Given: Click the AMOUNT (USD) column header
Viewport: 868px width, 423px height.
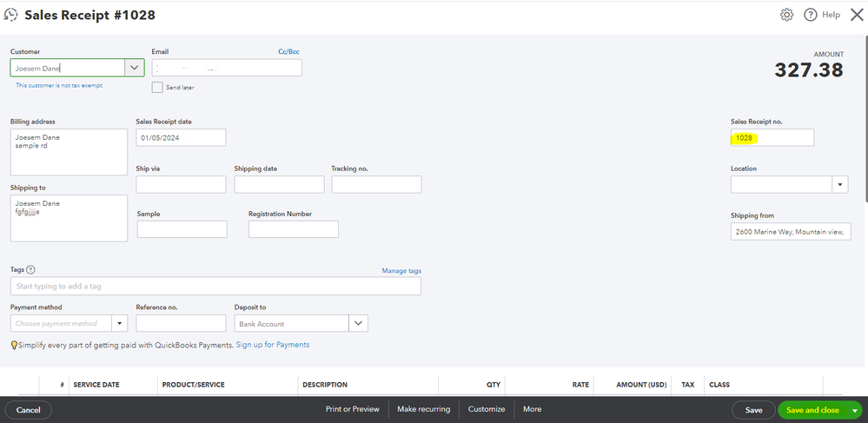Looking at the screenshot, I should [641, 385].
